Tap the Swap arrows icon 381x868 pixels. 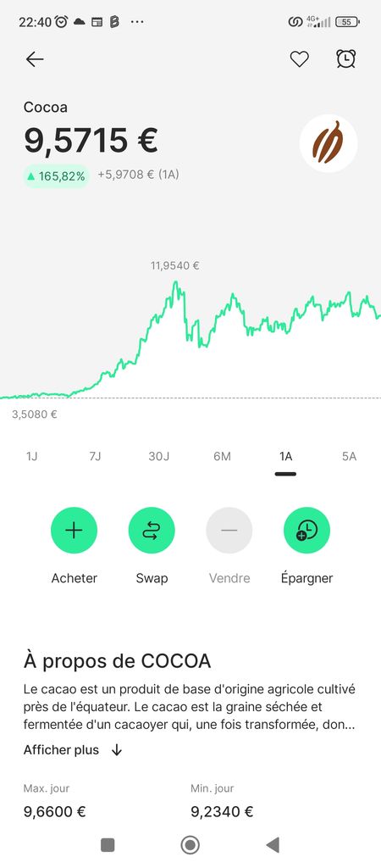tap(152, 531)
